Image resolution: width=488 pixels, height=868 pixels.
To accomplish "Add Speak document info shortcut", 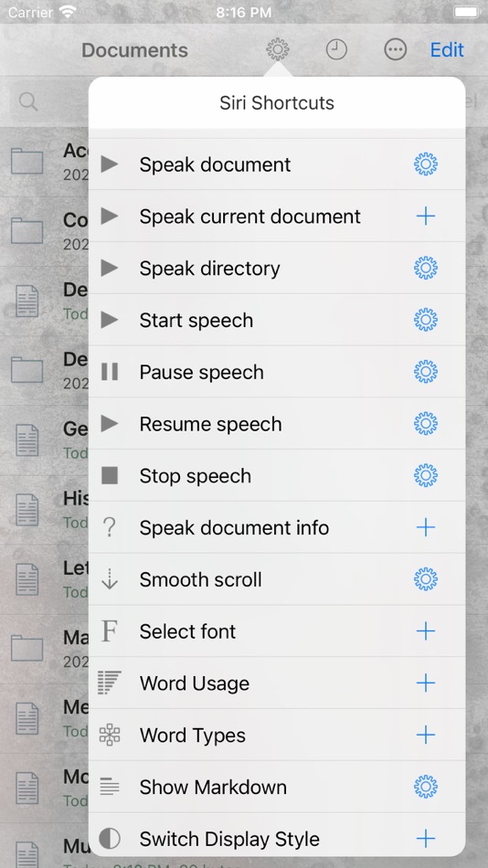I will point(426,527).
